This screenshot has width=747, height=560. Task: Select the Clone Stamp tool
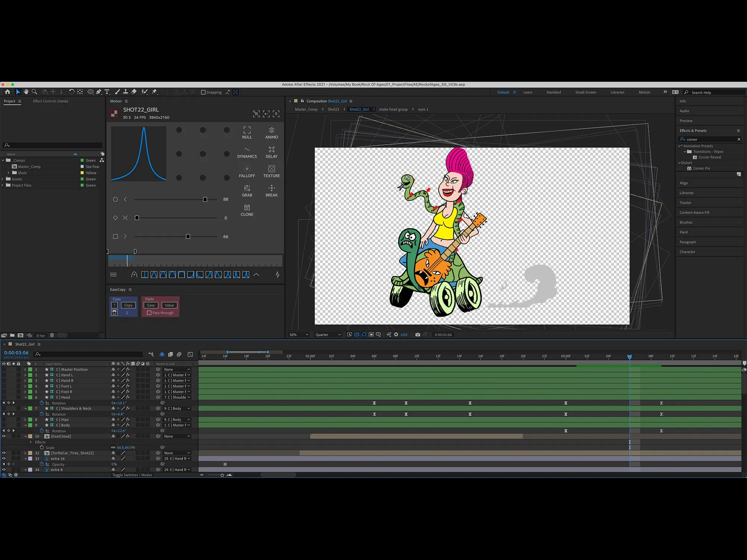(x=125, y=92)
